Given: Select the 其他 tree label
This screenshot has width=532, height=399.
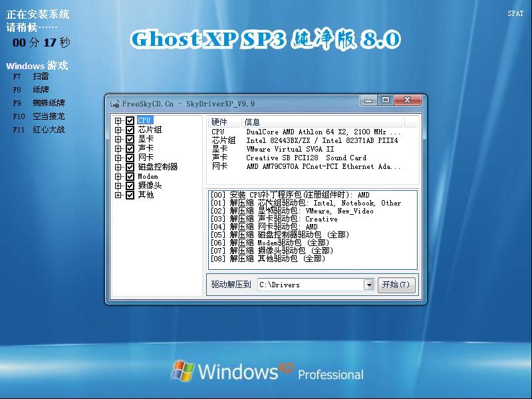Looking at the screenshot, I should point(146,195).
